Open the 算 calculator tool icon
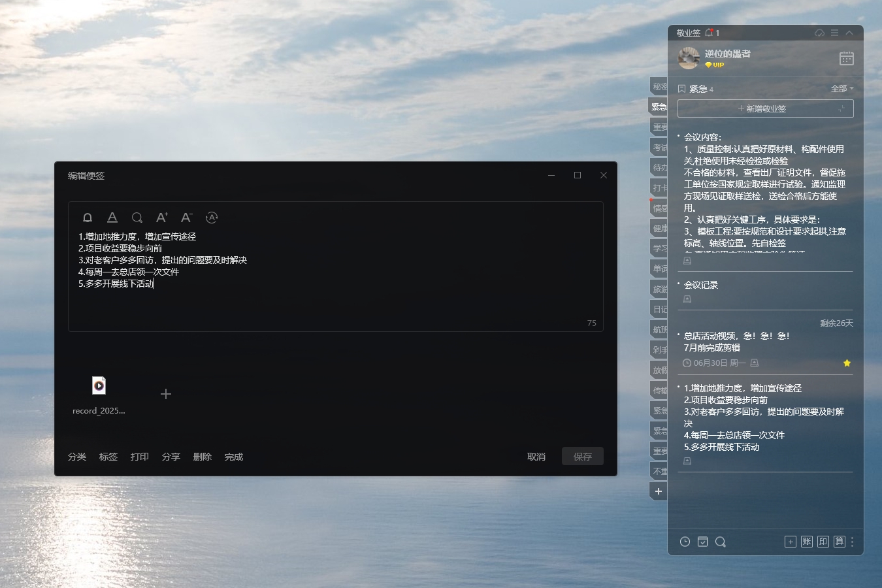 840,542
